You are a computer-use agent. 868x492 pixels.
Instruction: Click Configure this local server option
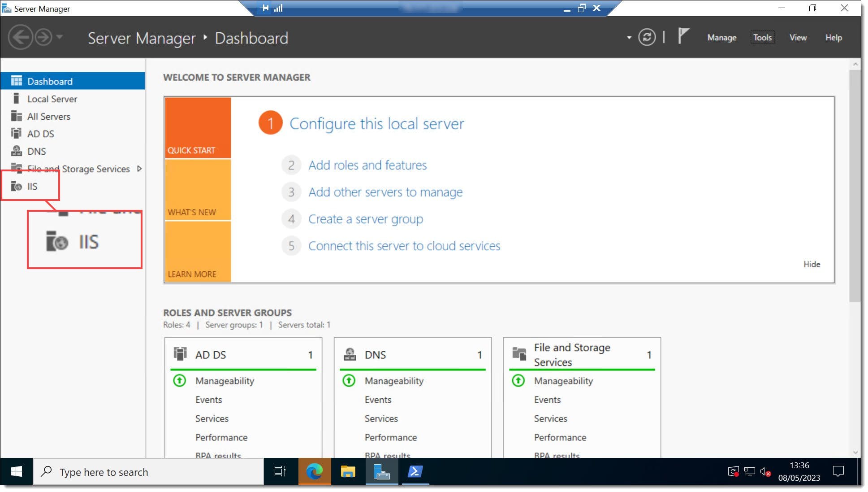[377, 123]
